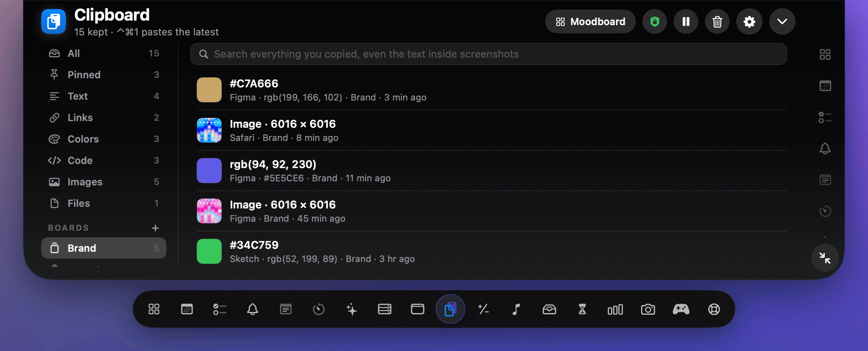The width and height of the screenshot is (868, 351).
Task: Open calendar icon in right sidebar
Action: [825, 86]
